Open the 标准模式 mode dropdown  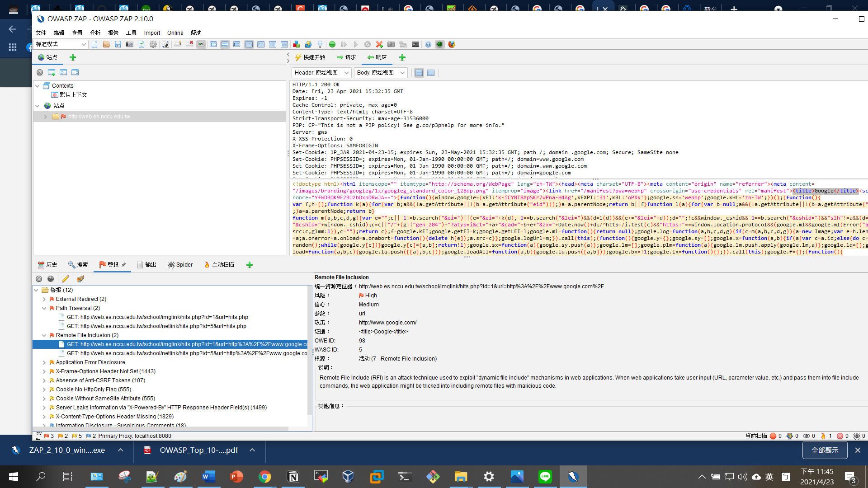(61, 44)
